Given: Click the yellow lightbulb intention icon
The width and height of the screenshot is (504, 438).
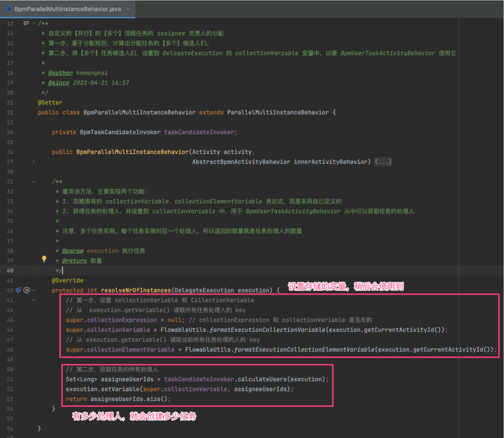Looking at the screenshot, I should (x=44, y=259).
